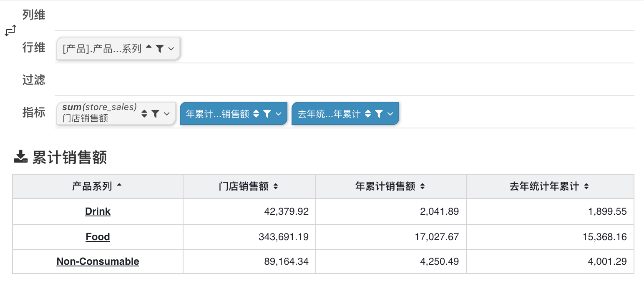Sort table by 门店销售额 column header
Screen dimensions: 644x286
(x=275, y=187)
